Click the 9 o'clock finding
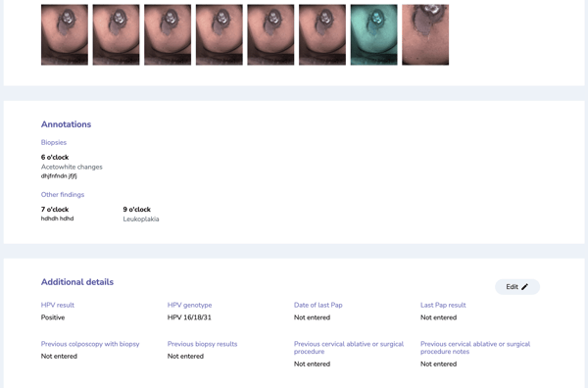The width and height of the screenshot is (588, 388). click(x=137, y=209)
